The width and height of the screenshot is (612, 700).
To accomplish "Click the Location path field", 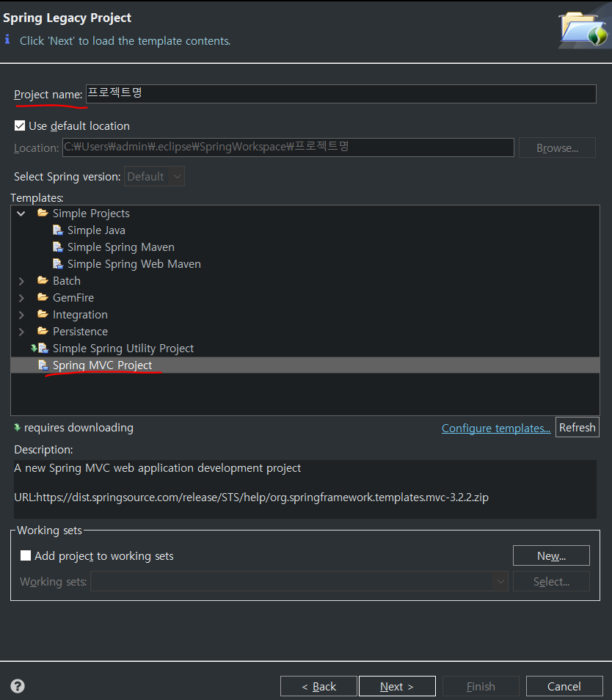I will click(x=288, y=147).
